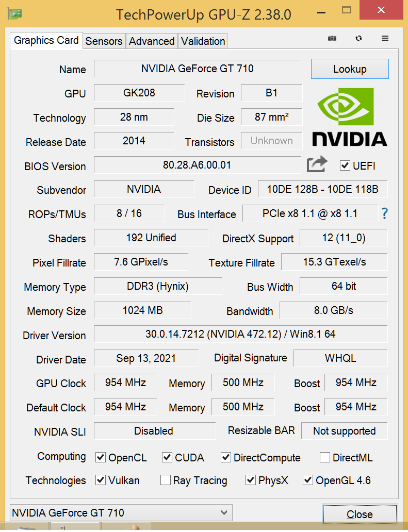This screenshot has width=408, height=532.
Task: Click the Lookup button
Action: (x=350, y=69)
